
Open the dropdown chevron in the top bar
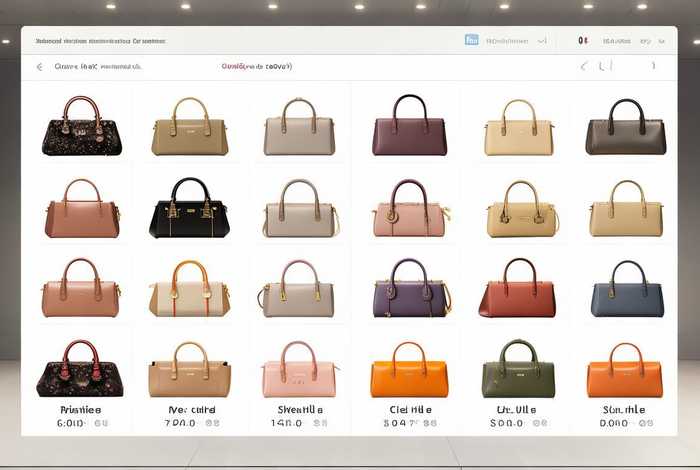tap(542, 41)
